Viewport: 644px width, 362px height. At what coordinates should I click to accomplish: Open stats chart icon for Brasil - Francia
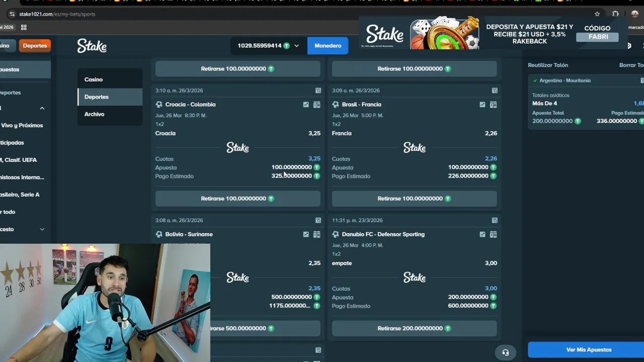pyautogui.click(x=482, y=105)
